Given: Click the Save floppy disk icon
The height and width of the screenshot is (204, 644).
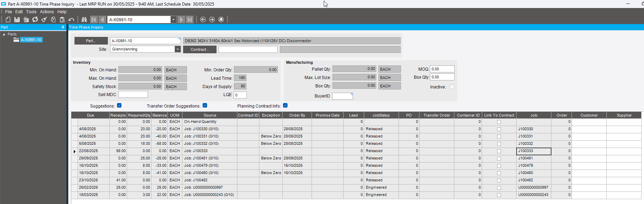Looking at the screenshot, I should (x=17, y=19).
